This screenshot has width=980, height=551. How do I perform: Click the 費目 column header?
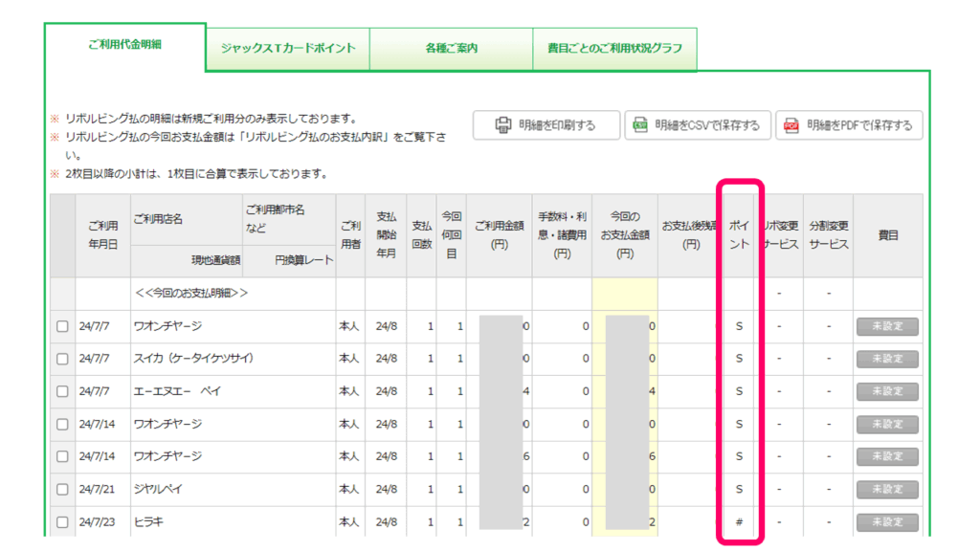(887, 235)
